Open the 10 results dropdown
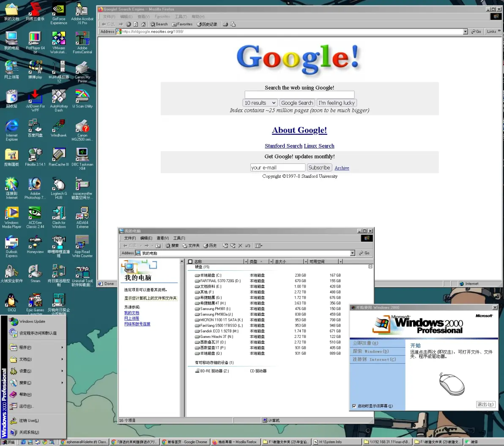504x446 pixels. point(260,103)
